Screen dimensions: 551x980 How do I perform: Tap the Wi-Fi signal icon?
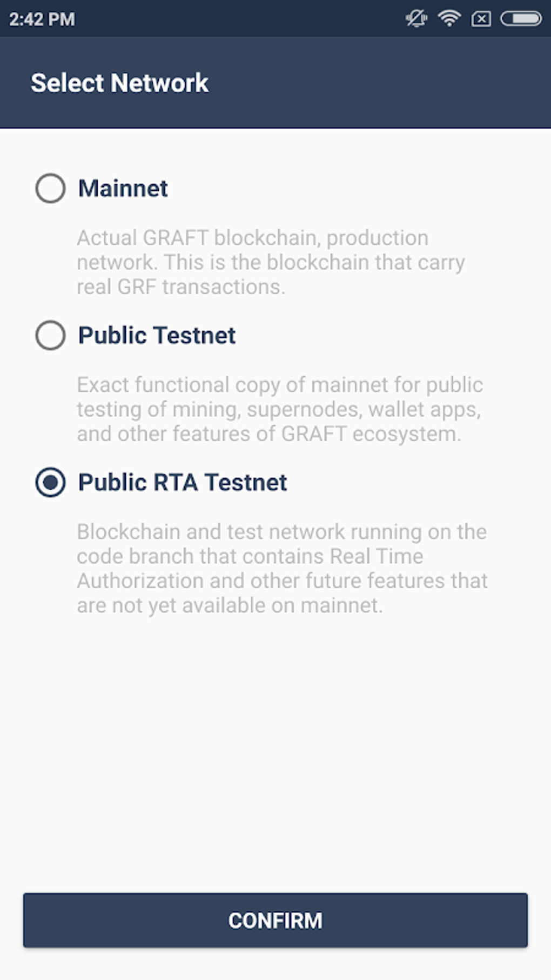[449, 19]
